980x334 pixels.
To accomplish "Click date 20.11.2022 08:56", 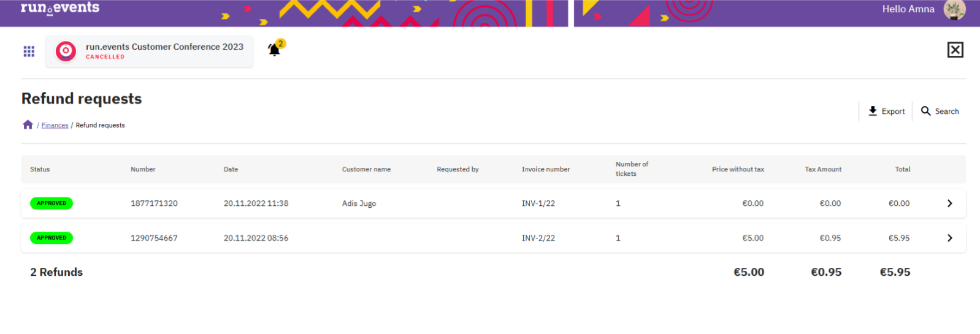I will [x=256, y=238].
